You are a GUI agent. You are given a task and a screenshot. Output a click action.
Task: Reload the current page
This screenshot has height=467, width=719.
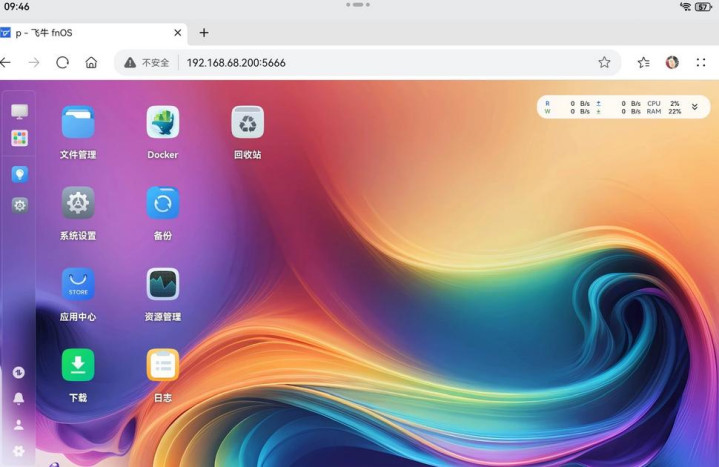(x=62, y=62)
